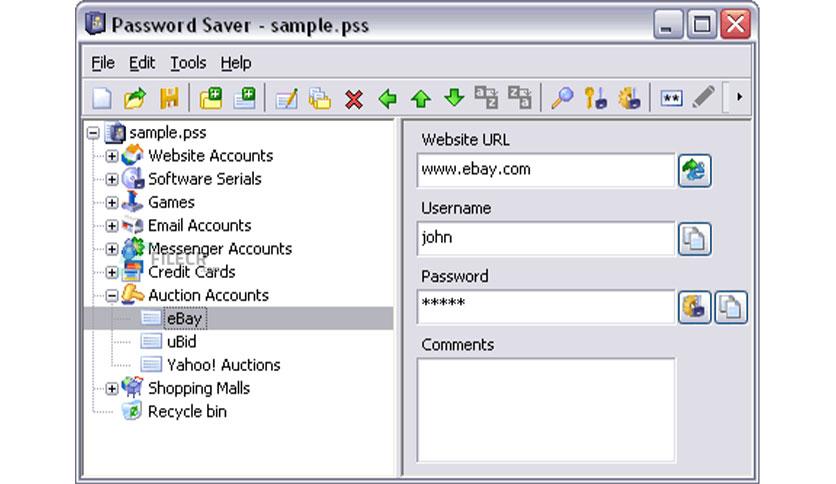Click the gear and lock toolbar icon
836x484 pixels.
629,98
